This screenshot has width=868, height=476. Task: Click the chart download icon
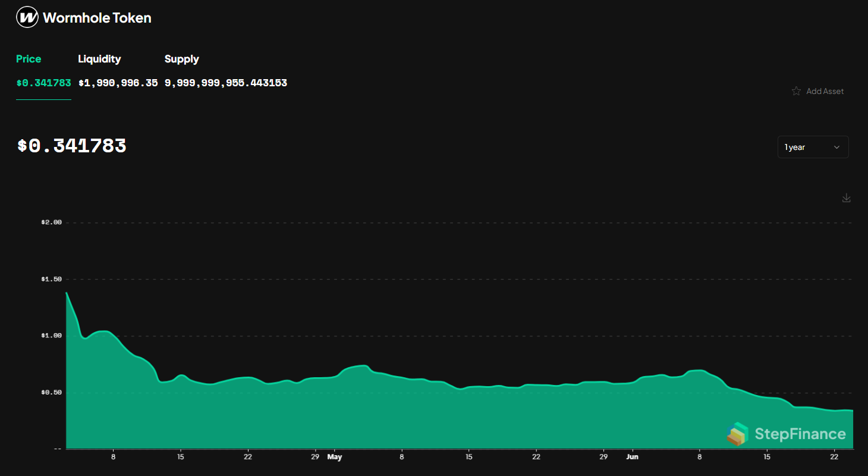pyautogui.click(x=846, y=198)
